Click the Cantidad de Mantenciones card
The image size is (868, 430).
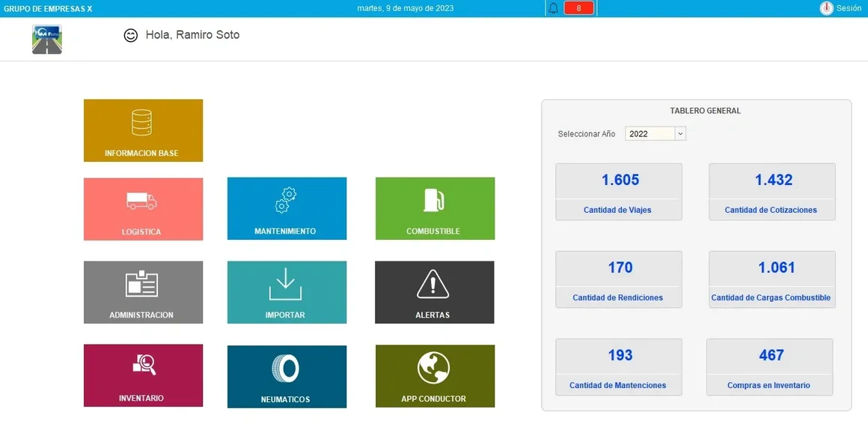pyautogui.click(x=619, y=367)
